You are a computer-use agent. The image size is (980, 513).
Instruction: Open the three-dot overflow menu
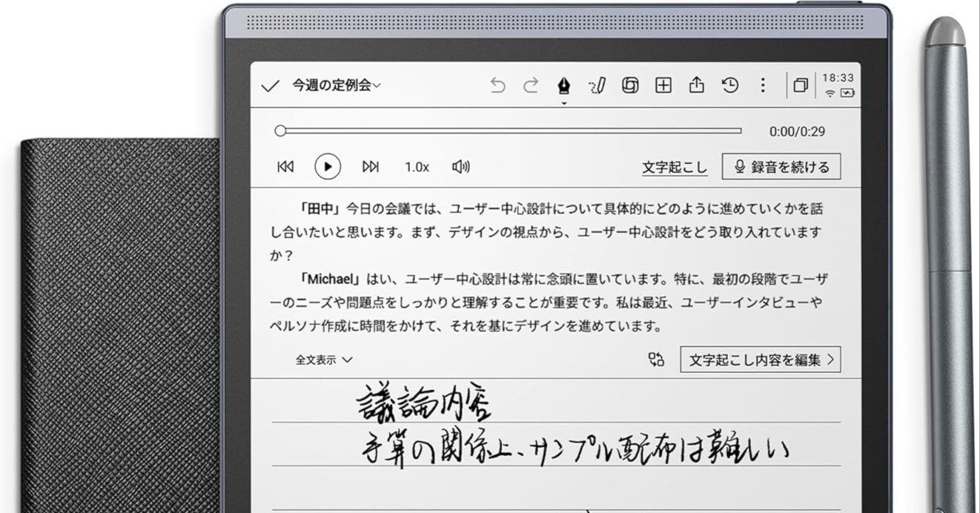pos(762,85)
